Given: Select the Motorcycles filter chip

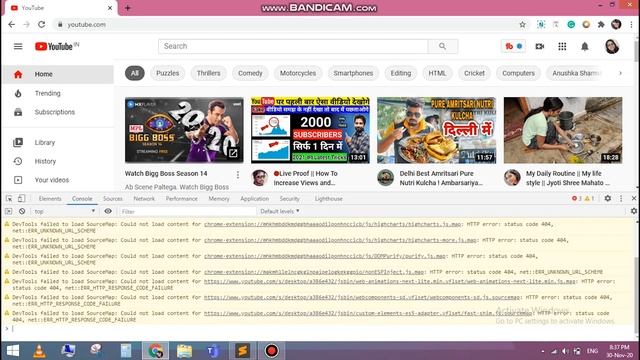Looking at the screenshot, I should pyautogui.click(x=298, y=73).
